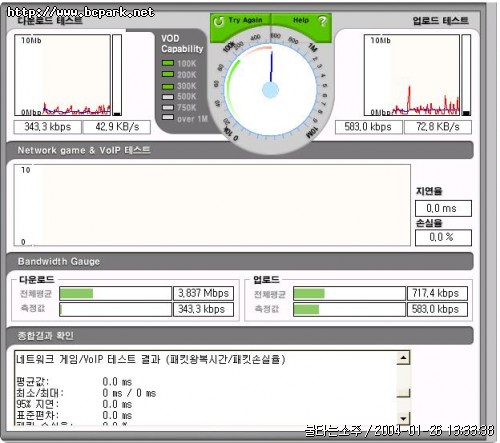Click the Bandwidth Gauge section header

[x=240, y=261]
